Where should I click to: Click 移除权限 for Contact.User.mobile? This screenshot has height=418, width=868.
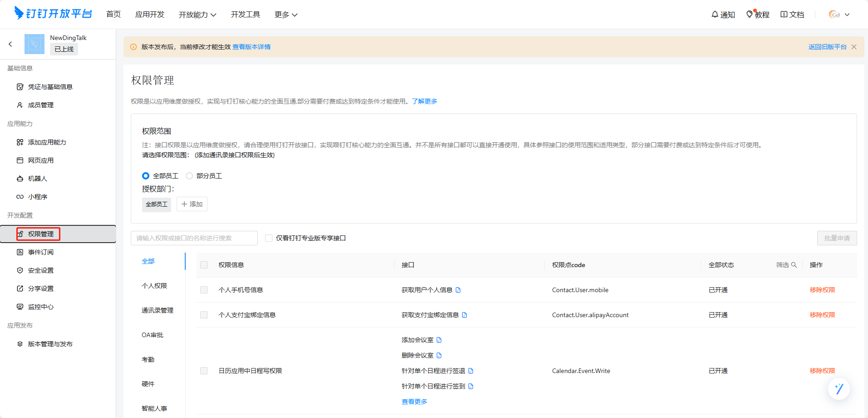tap(822, 290)
